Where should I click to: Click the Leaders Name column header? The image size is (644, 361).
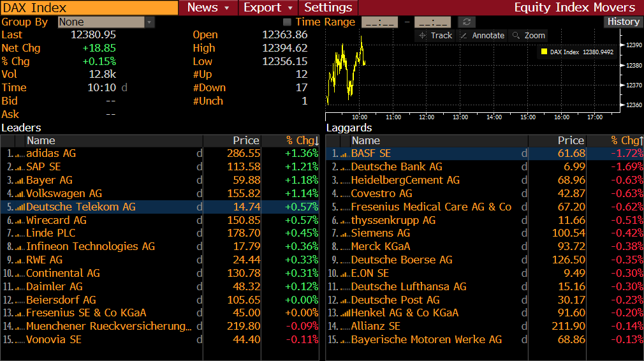tap(41, 140)
